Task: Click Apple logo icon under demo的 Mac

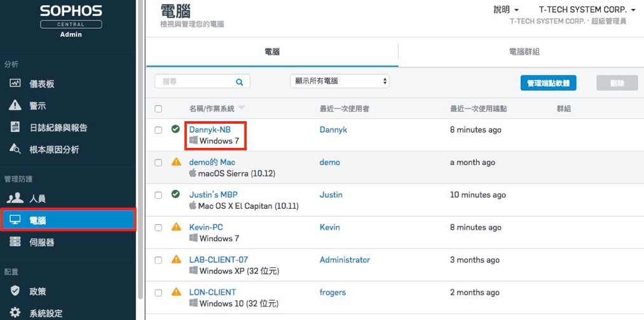Action: [x=193, y=173]
